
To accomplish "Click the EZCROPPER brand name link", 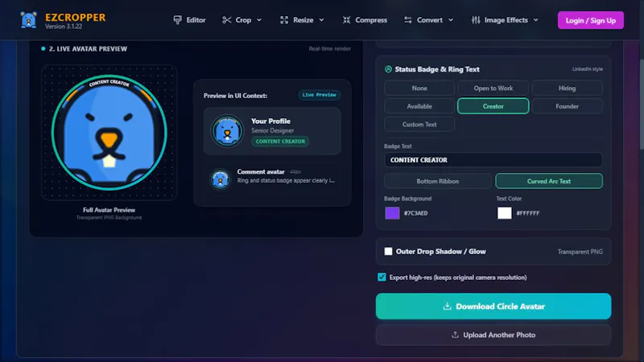I will click(75, 17).
